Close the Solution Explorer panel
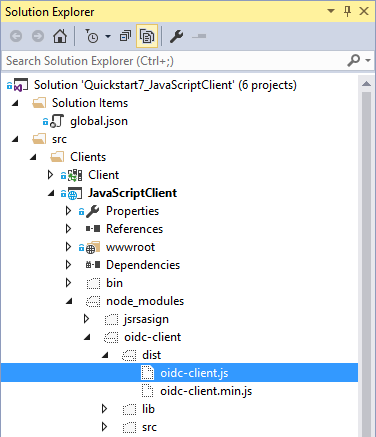Screen dimensions: 376x437 click(x=364, y=11)
